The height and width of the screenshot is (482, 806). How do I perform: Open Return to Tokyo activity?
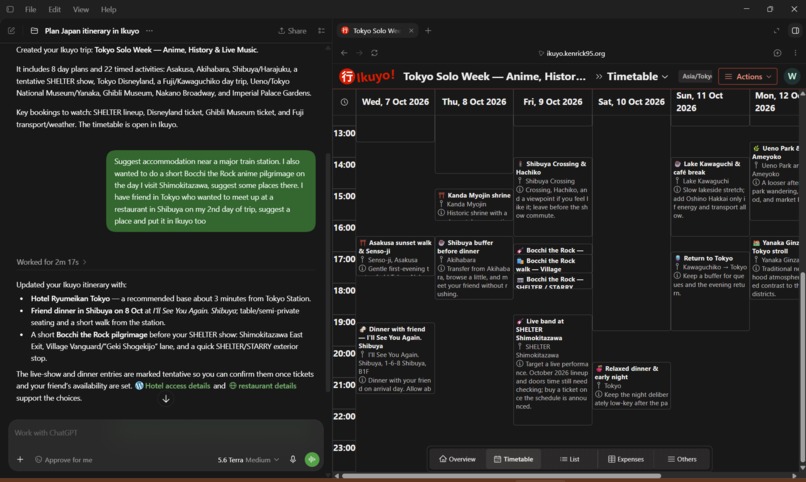710,291
